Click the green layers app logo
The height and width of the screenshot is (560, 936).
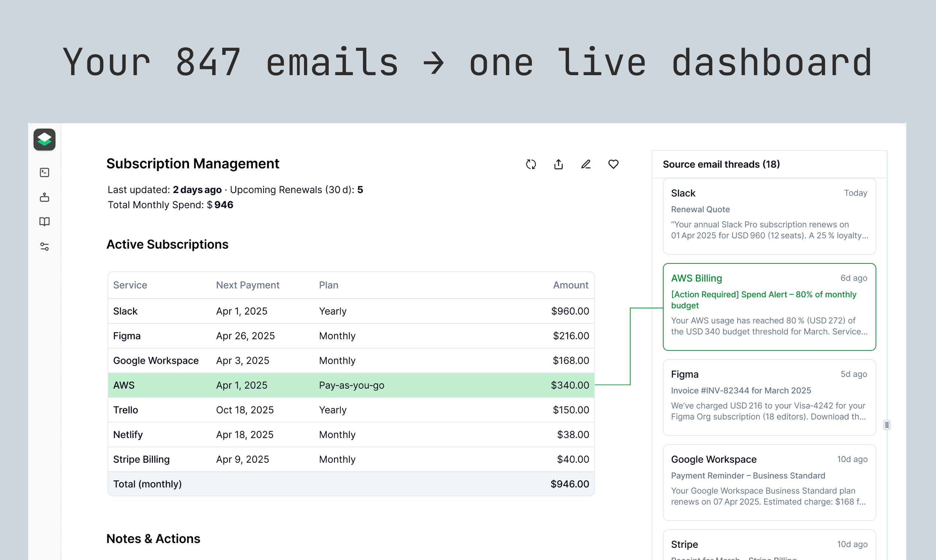click(44, 140)
